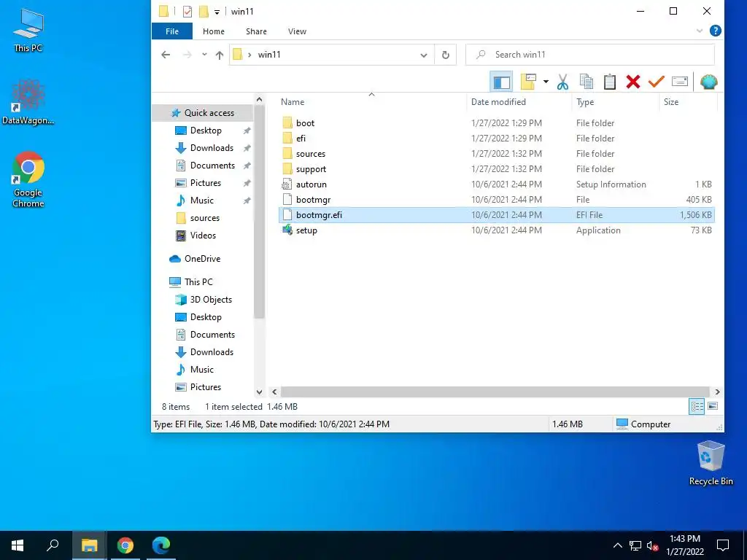The width and height of the screenshot is (747, 560).
Task: Select OneDrive in navigation pane
Action: [203, 259]
